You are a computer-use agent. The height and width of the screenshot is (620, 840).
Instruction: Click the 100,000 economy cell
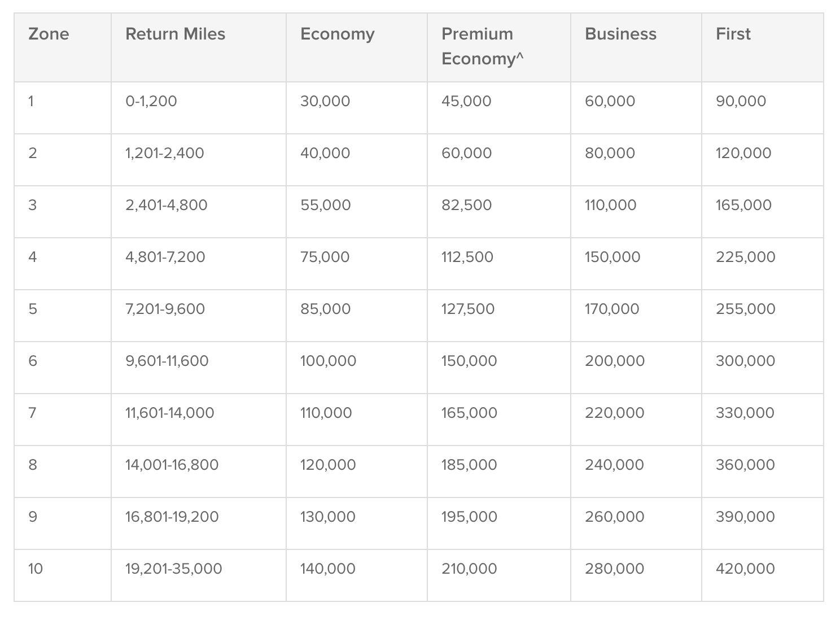point(328,361)
